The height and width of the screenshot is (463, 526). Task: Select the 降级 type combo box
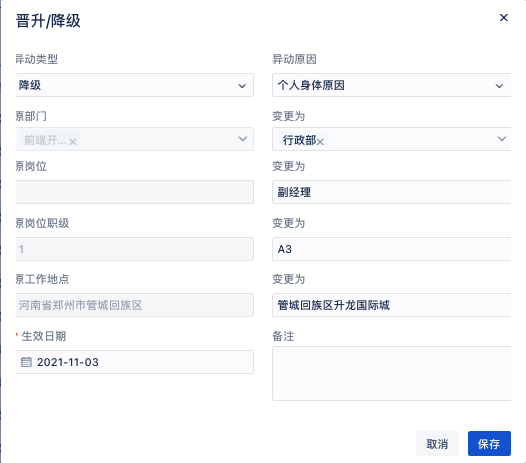pyautogui.click(x=135, y=85)
